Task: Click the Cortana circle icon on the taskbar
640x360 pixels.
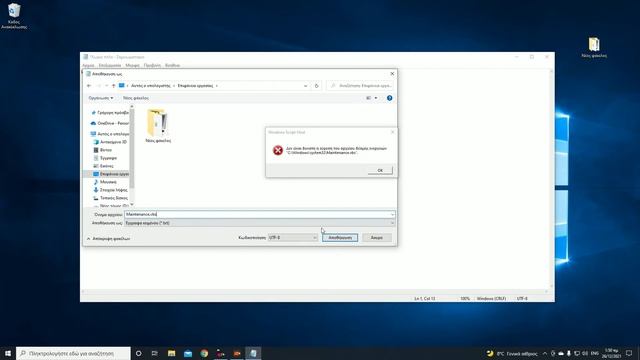Action: (138, 353)
